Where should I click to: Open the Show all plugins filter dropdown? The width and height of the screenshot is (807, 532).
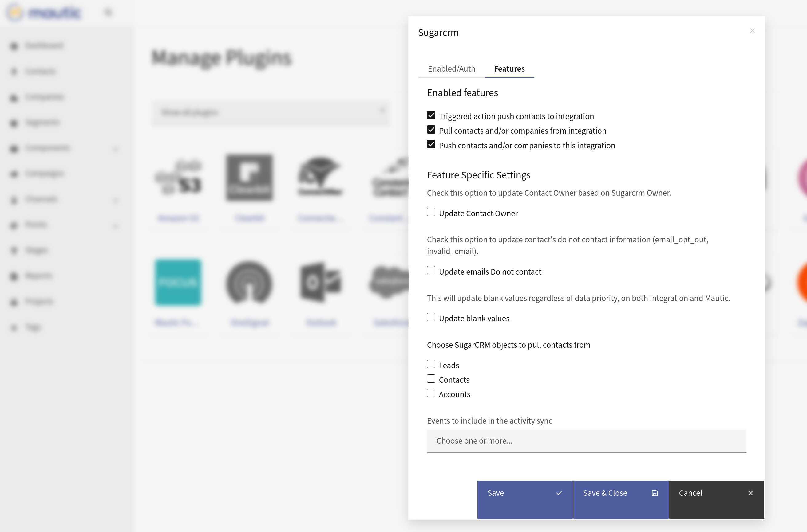click(x=271, y=112)
